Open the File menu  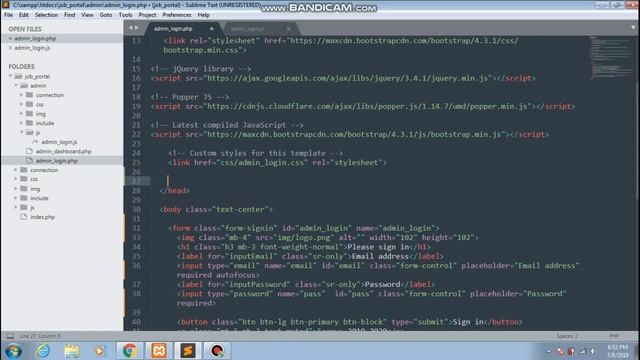tap(8, 15)
